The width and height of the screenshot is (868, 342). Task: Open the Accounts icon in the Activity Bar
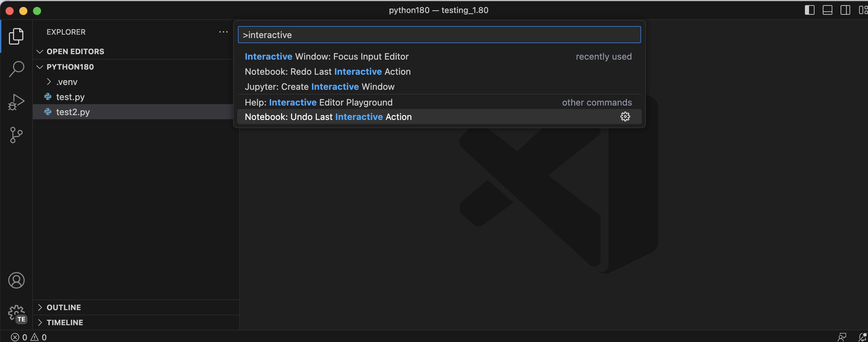[x=16, y=280]
